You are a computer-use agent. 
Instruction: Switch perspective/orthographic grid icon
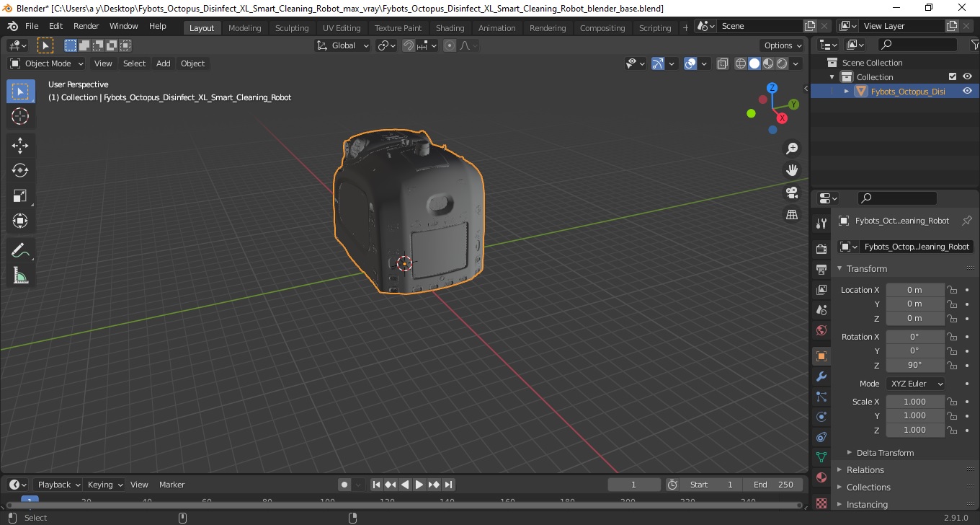pyautogui.click(x=792, y=215)
